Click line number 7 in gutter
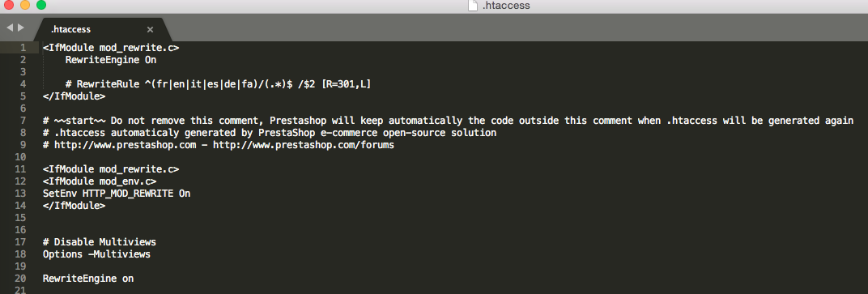868x294 pixels. (23, 120)
